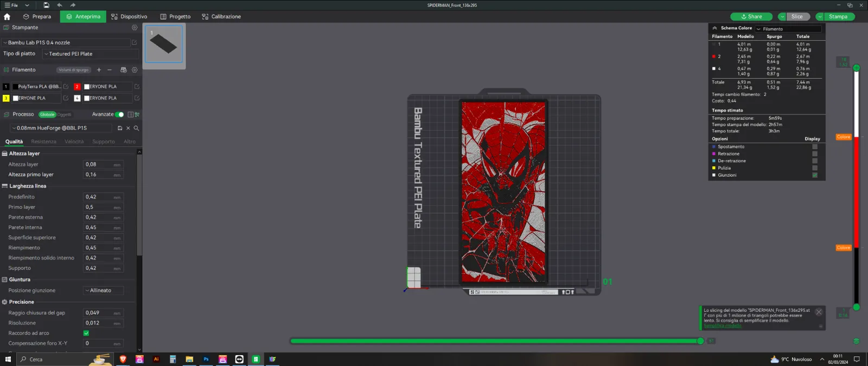
Task: Undo the last action
Action: pos(60,5)
